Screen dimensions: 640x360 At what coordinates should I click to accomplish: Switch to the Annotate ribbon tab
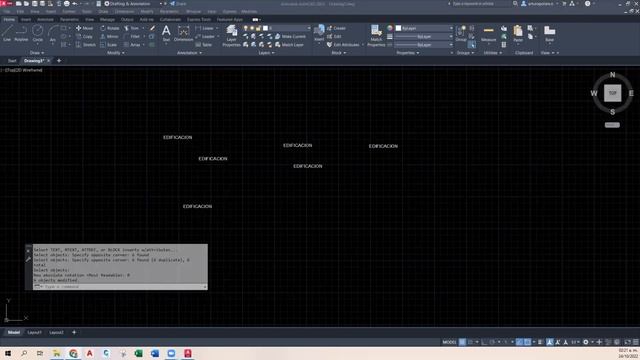pyautogui.click(x=45, y=20)
